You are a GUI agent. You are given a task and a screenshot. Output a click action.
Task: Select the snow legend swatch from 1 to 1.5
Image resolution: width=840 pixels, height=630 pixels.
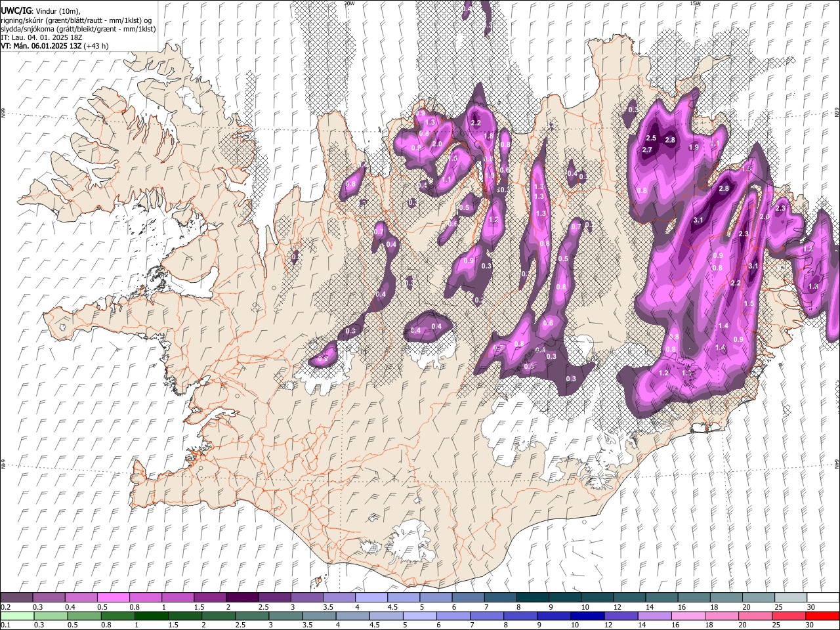tap(178, 598)
